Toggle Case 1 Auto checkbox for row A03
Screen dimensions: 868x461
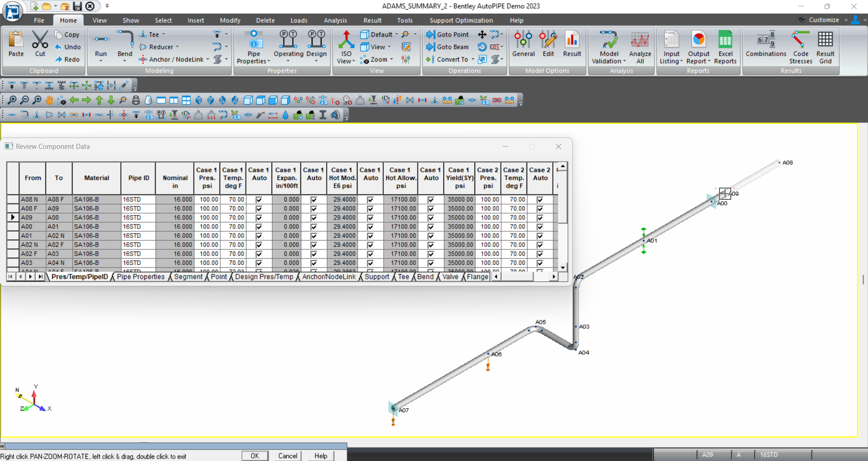(x=258, y=262)
